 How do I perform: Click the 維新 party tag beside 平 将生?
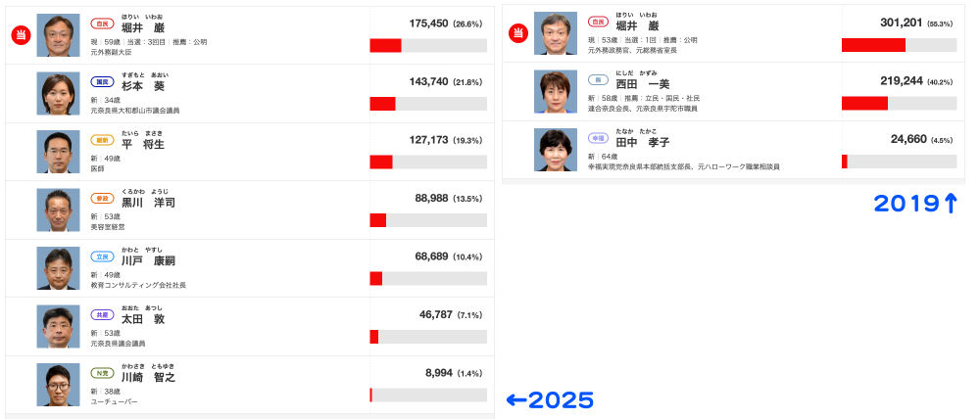coord(102,140)
